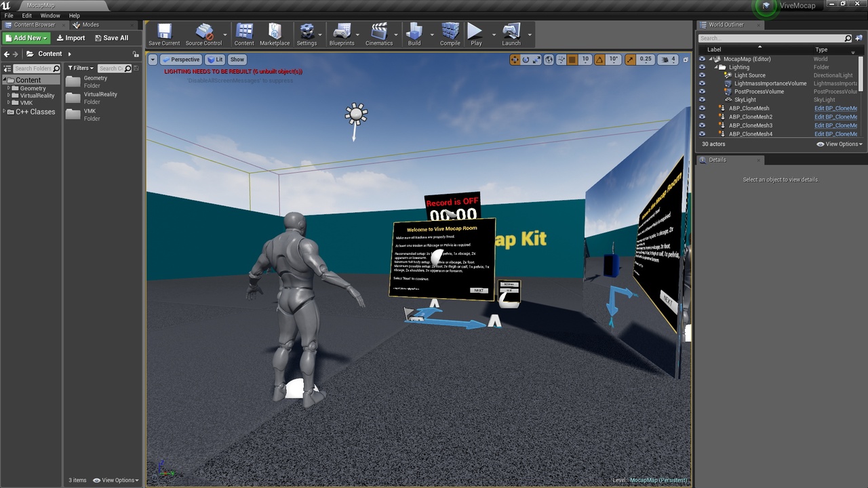The image size is (868, 488).
Task: Click the Build toolbar icon
Action: point(414,35)
